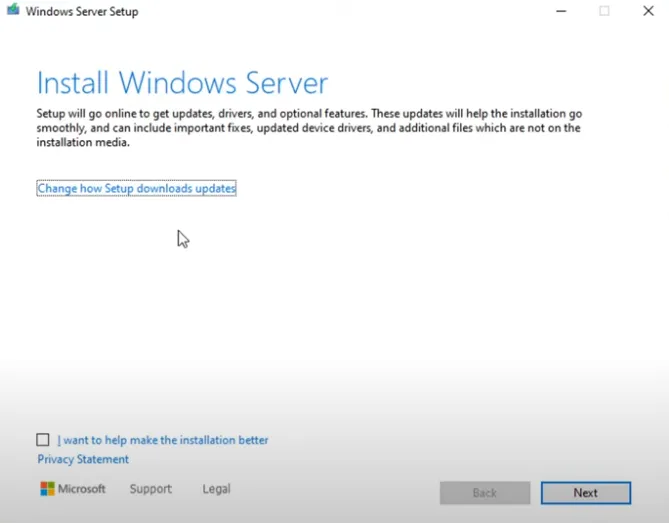
Task: Click the greyed-out Back button
Action: (485, 493)
